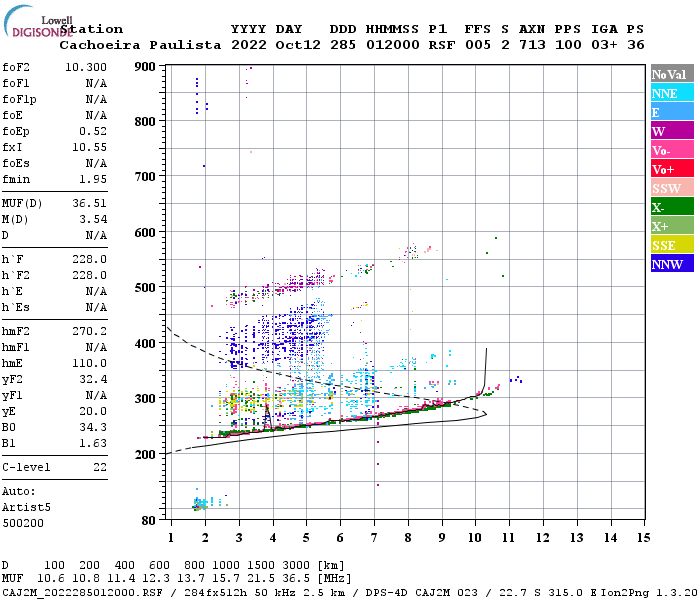Click the AXN value 713
700x600 pixels.
click(532, 45)
